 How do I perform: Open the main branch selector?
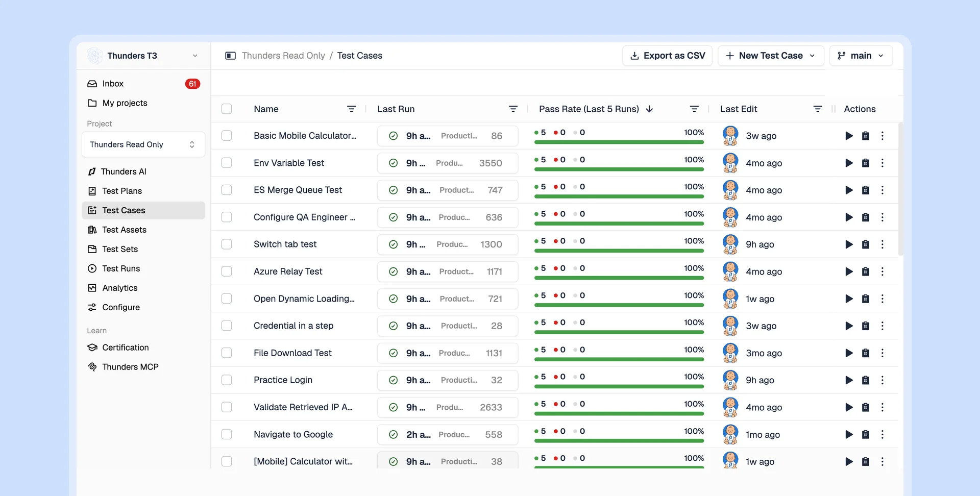click(x=861, y=56)
